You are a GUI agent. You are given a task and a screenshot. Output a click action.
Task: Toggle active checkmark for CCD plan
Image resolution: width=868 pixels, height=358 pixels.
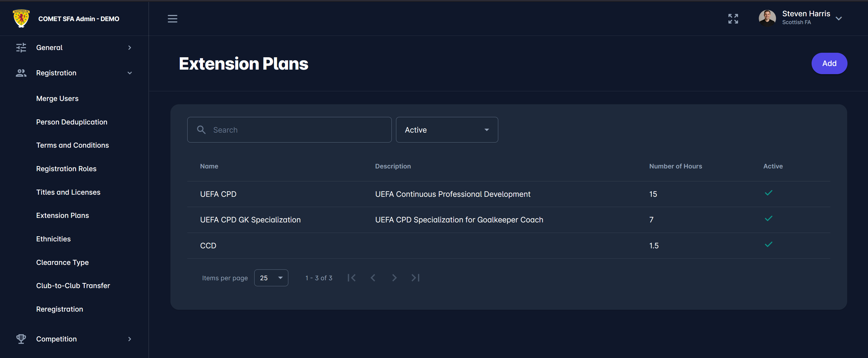[x=768, y=244]
